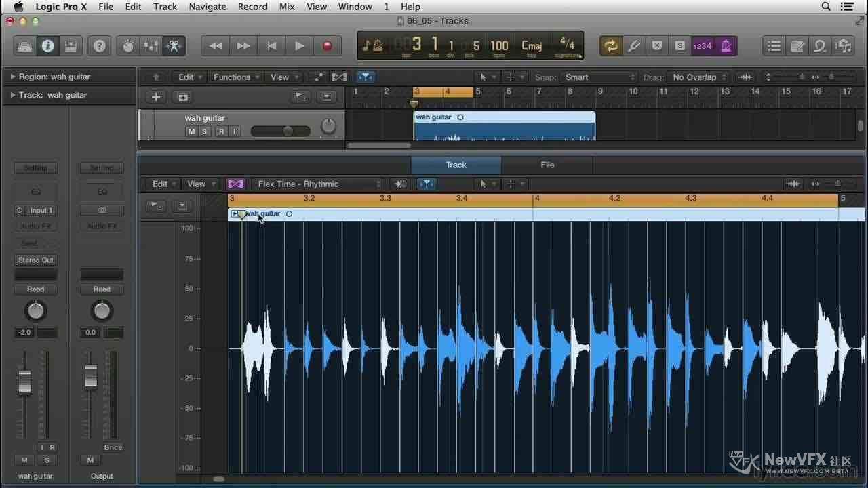This screenshot has width=868, height=488.
Task: Click wah guitar track pan knob
Action: coord(328,126)
